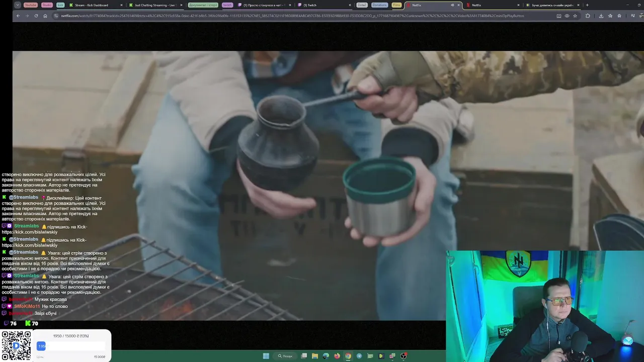This screenshot has height=362, width=644.
Task: Close the Just Chatting Streaming tab
Action: (181, 5)
